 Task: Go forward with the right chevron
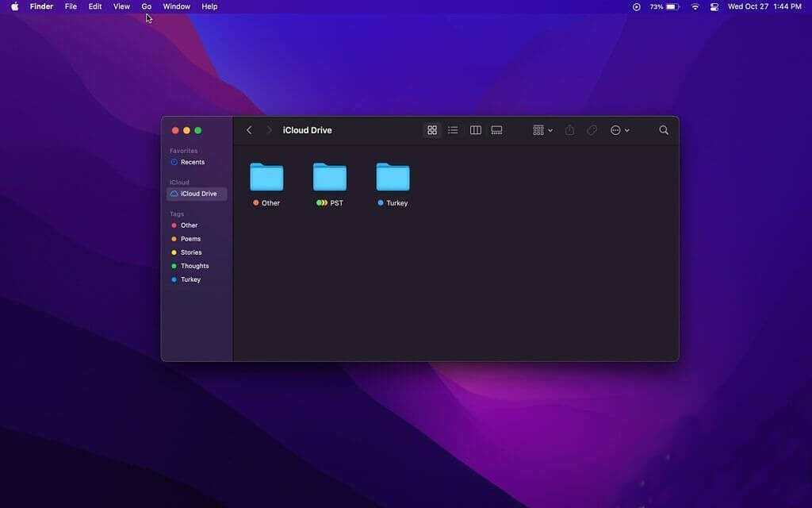[x=269, y=130]
